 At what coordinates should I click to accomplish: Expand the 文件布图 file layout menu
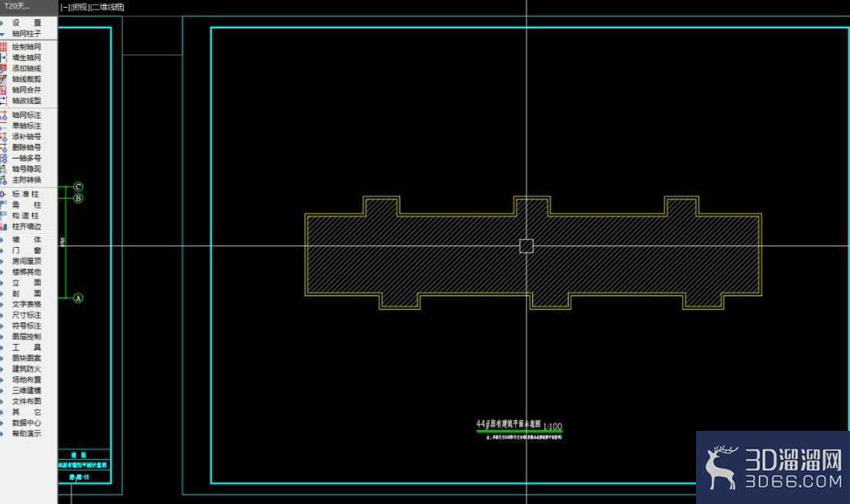[x=26, y=402]
